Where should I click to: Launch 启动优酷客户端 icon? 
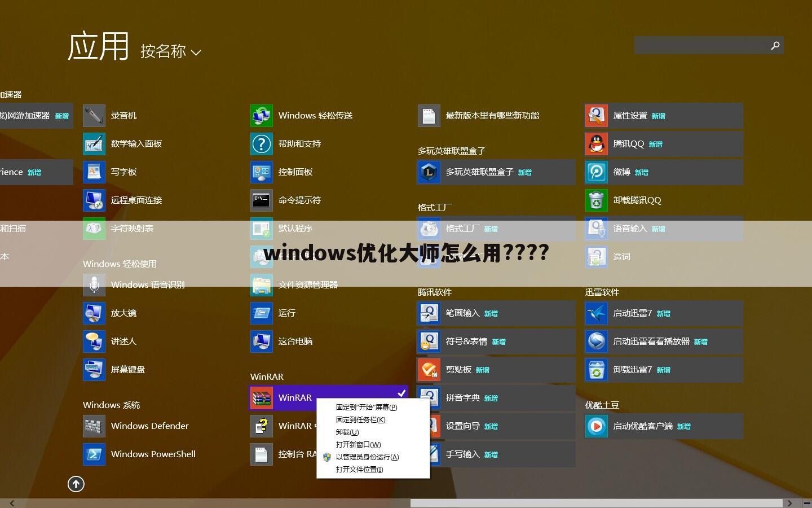tap(596, 426)
